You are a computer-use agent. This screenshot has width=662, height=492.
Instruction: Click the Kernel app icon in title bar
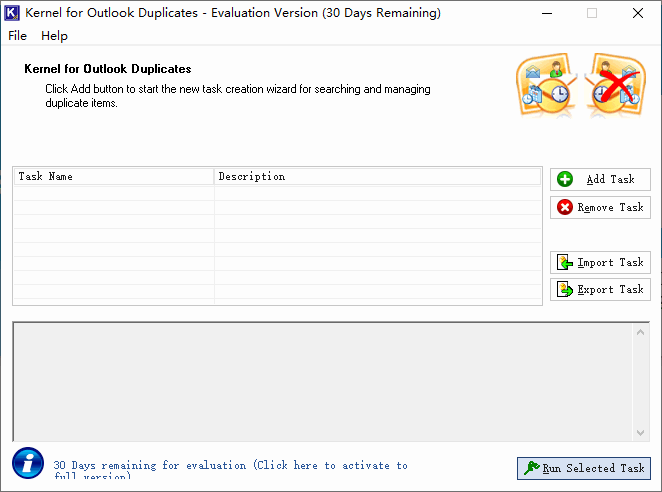pyautogui.click(x=14, y=13)
